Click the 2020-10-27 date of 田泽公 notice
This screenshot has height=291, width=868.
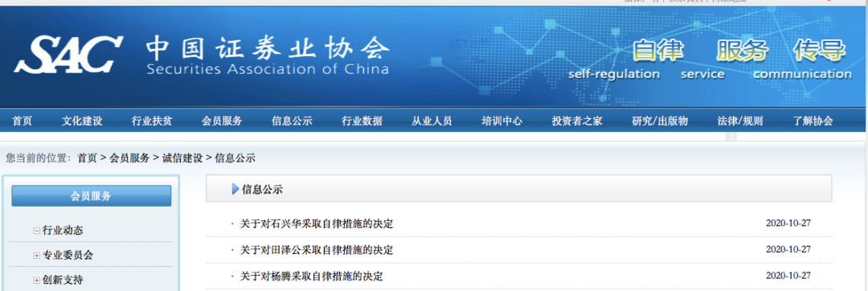tap(788, 249)
